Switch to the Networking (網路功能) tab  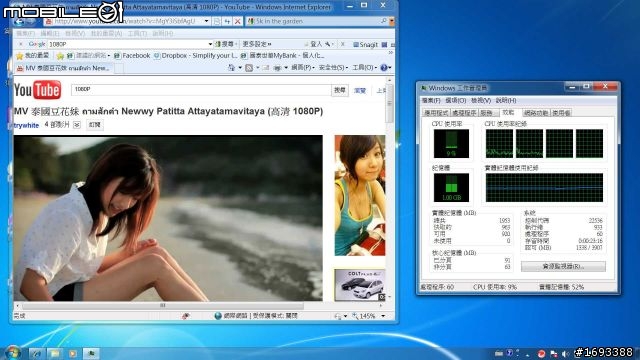coord(536,113)
